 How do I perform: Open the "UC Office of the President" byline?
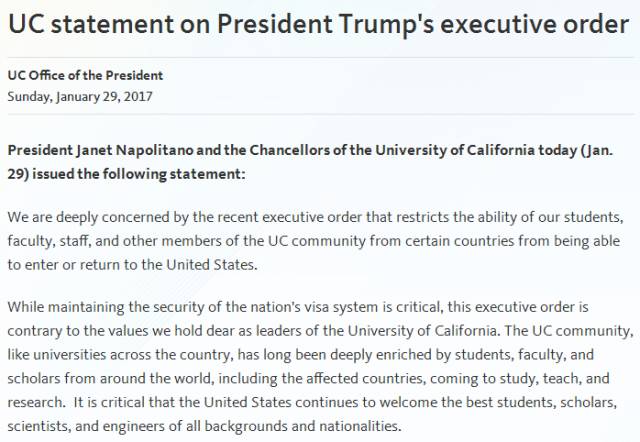pyautogui.click(x=85, y=76)
